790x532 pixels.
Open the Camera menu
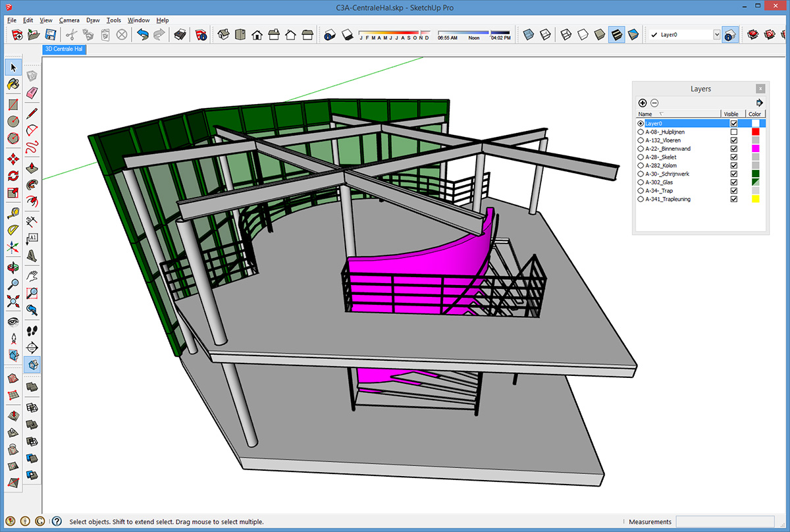click(69, 20)
